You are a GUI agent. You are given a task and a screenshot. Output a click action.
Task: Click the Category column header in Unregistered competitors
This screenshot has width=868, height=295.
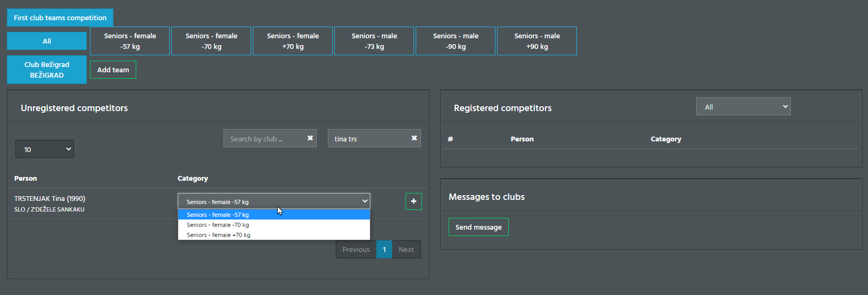coord(193,178)
